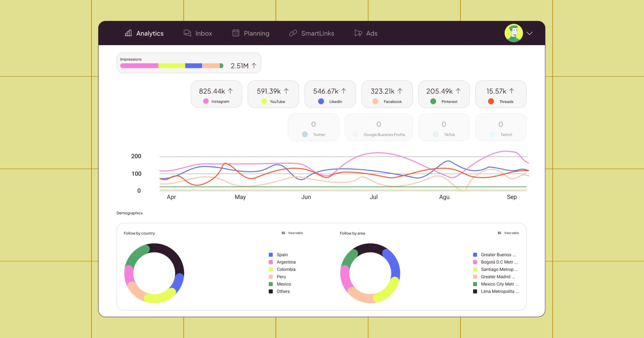Click the Sep label on chart axis

tap(512, 197)
